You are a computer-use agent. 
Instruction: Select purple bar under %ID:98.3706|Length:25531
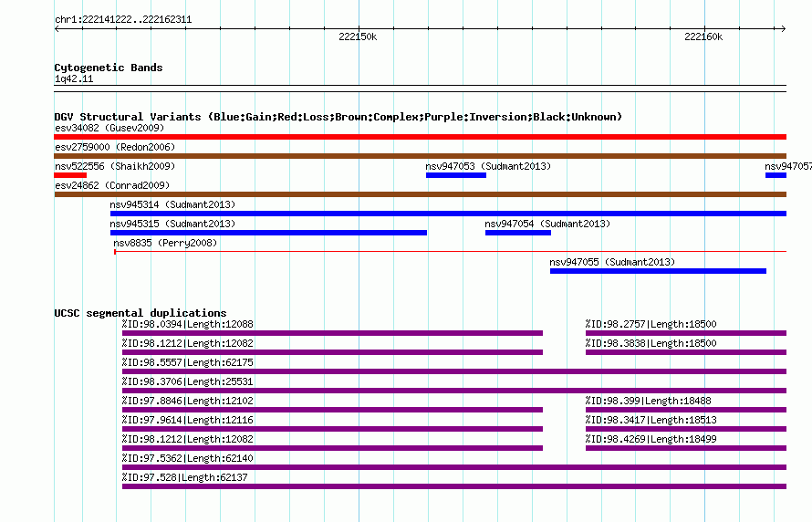pos(454,391)
